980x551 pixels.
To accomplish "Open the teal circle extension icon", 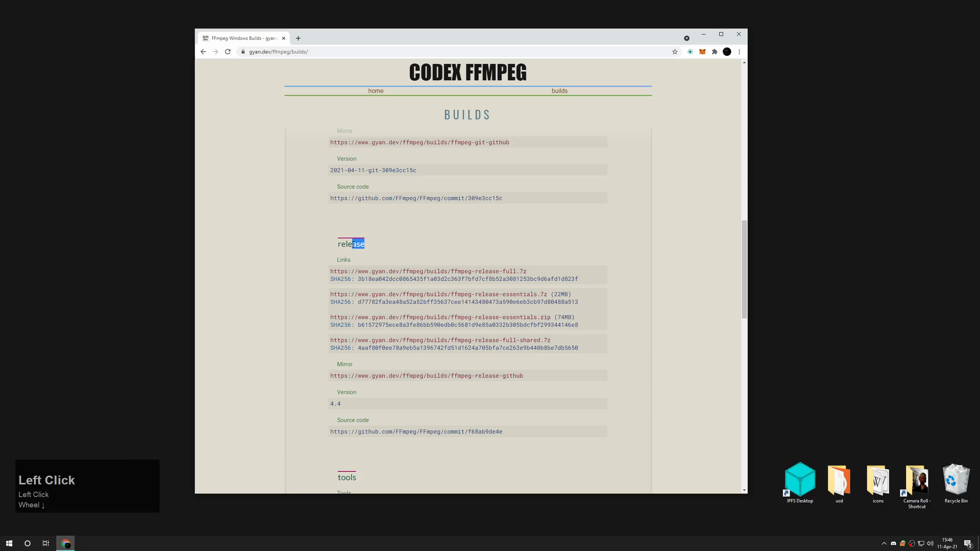I will [x=690, y=52].
